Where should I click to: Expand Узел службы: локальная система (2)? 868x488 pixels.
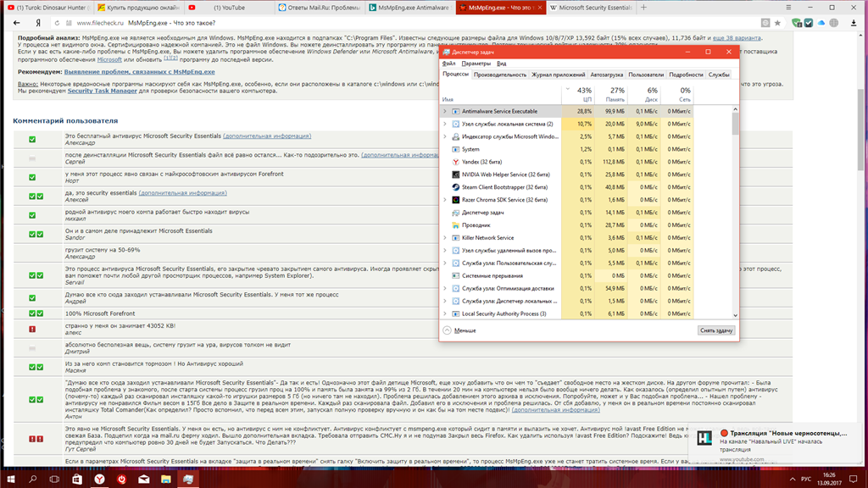pos(444,124)
